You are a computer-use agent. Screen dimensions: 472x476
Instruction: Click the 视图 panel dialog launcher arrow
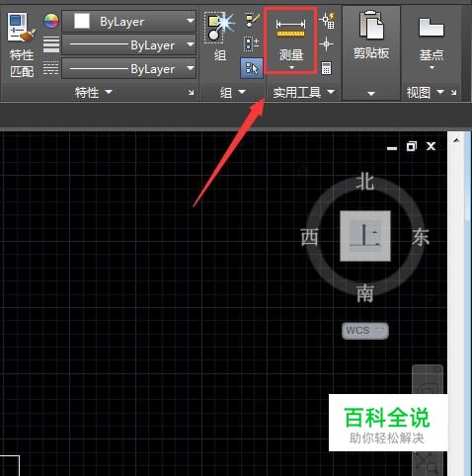coord(454,93)
